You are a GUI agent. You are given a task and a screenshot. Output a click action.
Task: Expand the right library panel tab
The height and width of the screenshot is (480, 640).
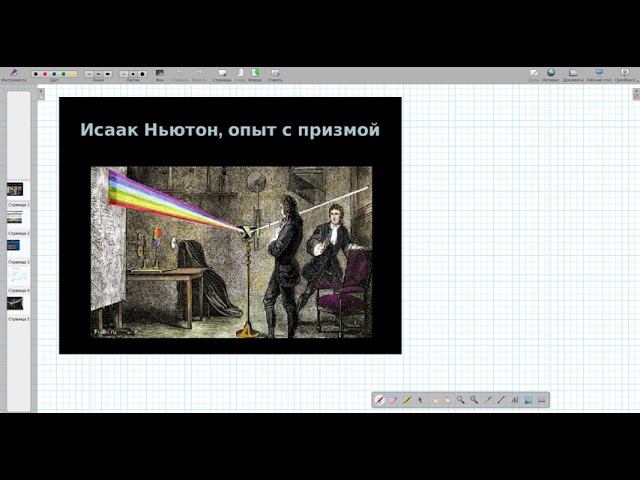coord(636,94)
